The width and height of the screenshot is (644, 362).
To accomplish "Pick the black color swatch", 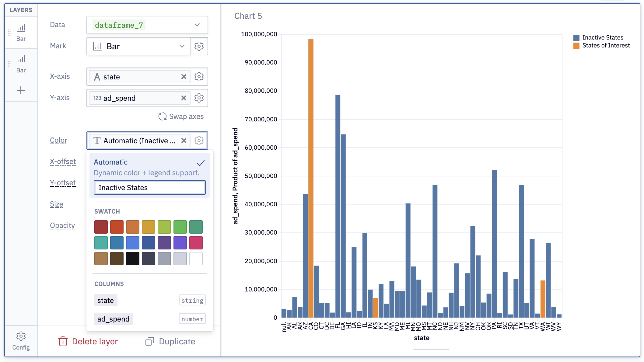I will click(133, 259).
